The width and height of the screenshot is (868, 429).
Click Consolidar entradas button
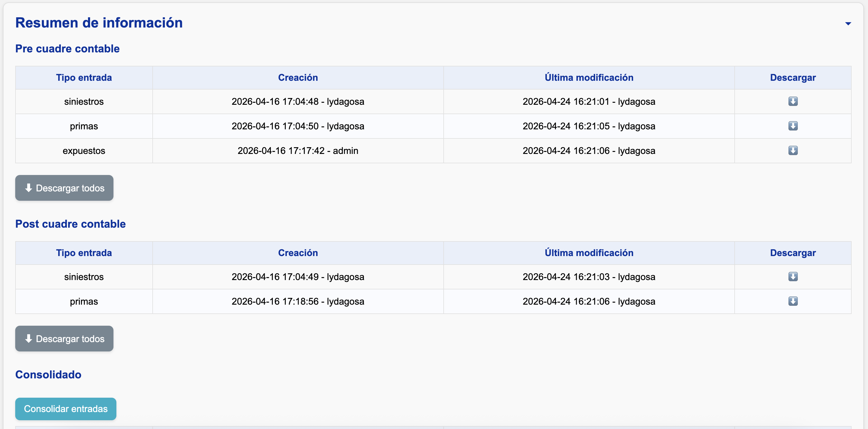pyautogui.click(x=66, y=409)
